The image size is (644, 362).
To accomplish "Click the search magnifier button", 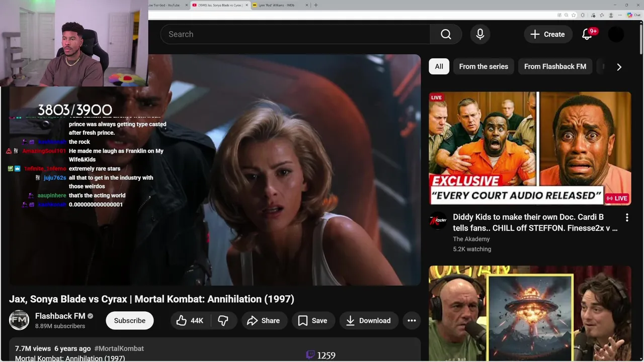I will [446, 34].
